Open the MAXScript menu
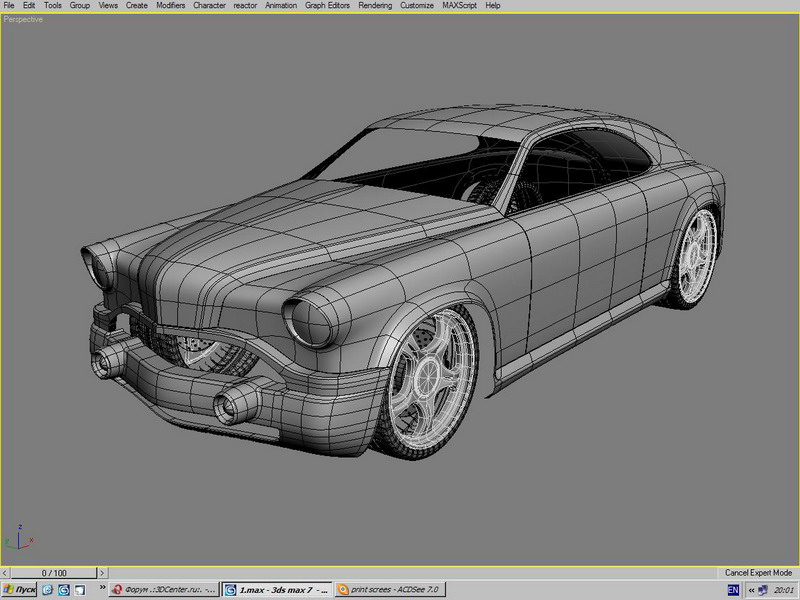800x600 pixels. coord(459,6)
